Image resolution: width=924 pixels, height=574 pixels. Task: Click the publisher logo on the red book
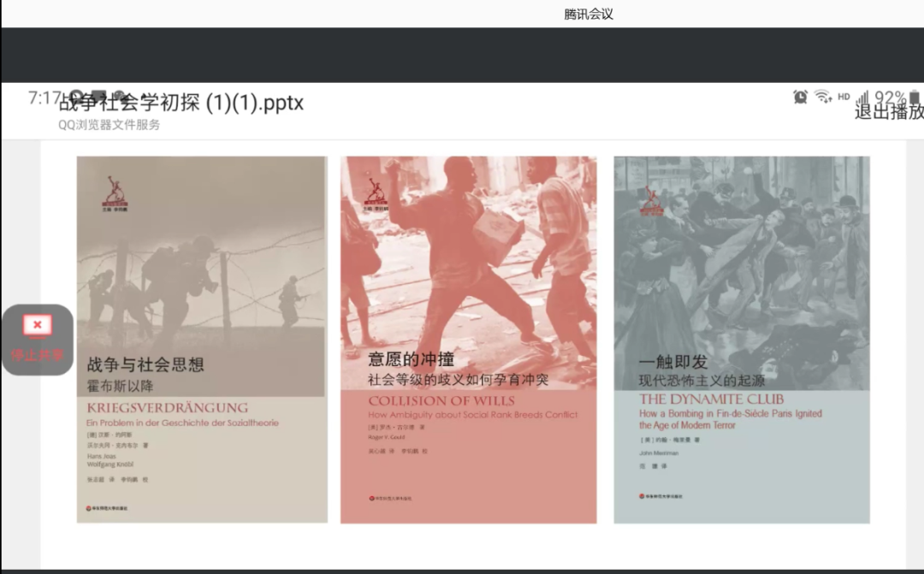[x=390, y=499]
